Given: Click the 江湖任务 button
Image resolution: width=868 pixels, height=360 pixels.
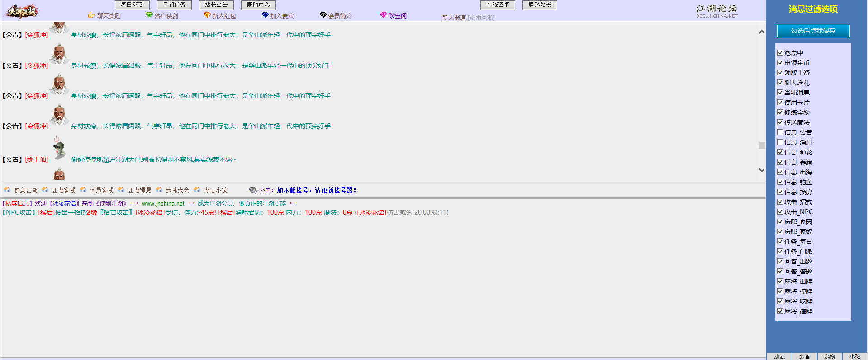Looking at the screenshot, I should tap(174, 5).
